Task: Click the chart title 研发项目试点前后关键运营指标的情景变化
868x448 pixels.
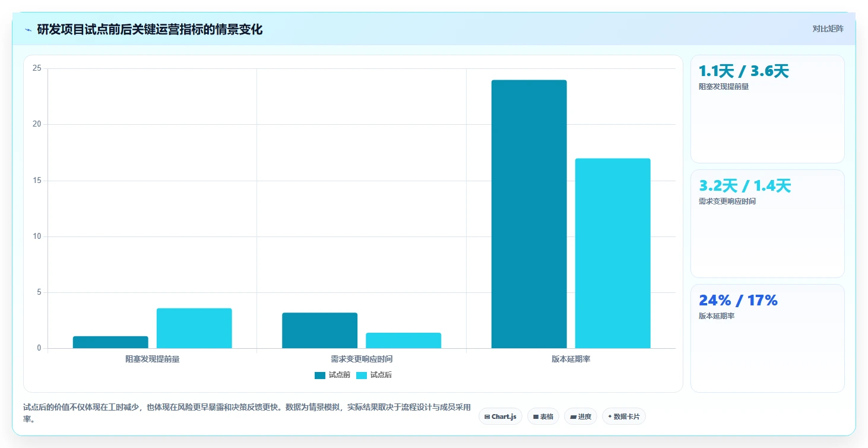Action: [x=150, y=29]
